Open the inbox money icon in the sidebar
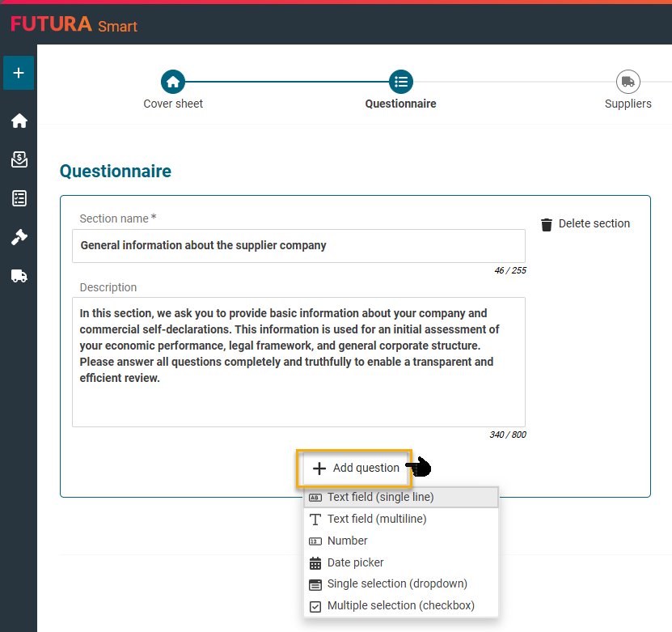The image size is (672, 632). [19, 159]
